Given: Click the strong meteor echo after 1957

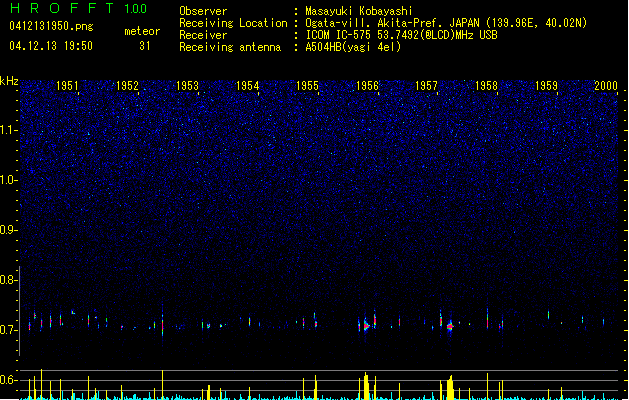Looking at the screenshot, I should point(450,326).
